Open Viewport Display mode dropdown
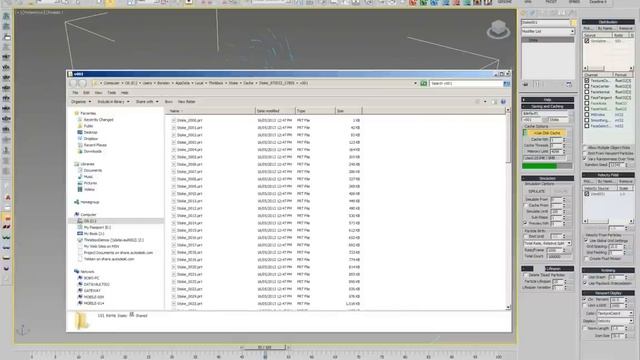 click(615, 321)
